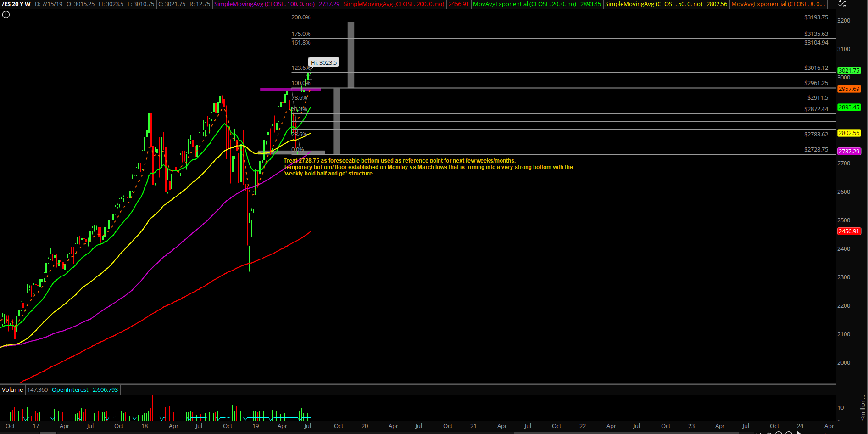The height and width of the screenshot is (434, 868).
Task: Select the MovAvgExponential 20 study label
Action: 524,4
